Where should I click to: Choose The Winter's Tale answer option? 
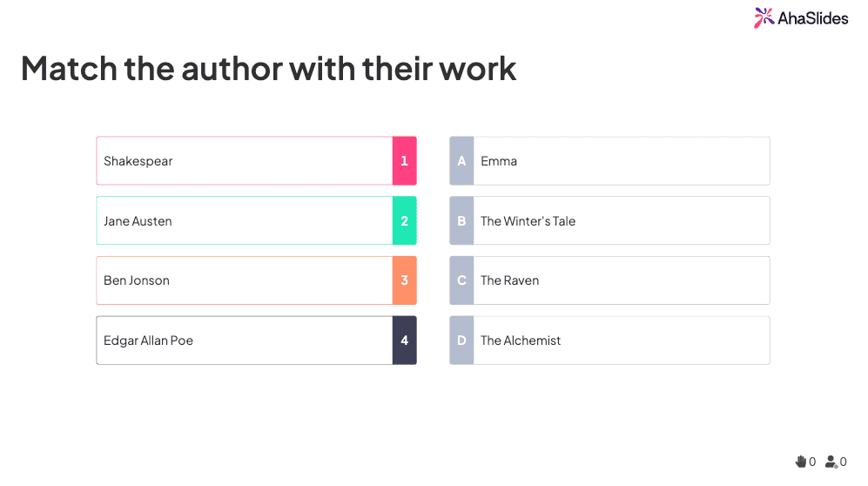coord(609,220)
